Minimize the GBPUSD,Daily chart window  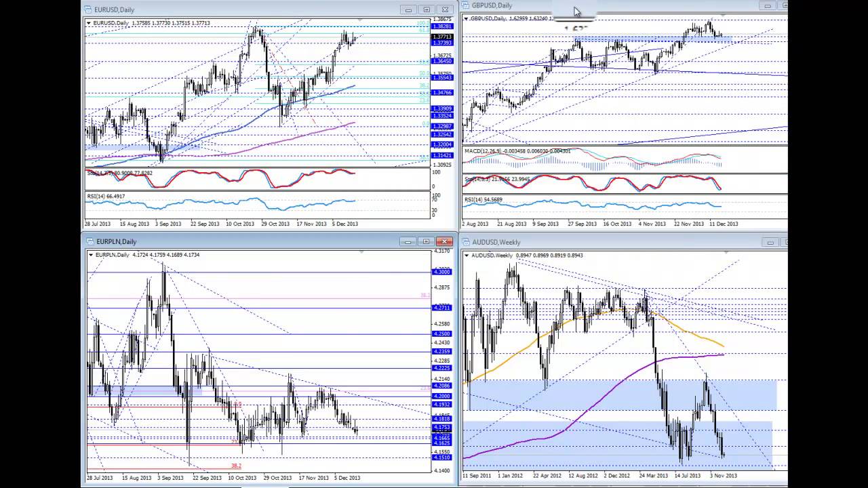coord(768,5)
